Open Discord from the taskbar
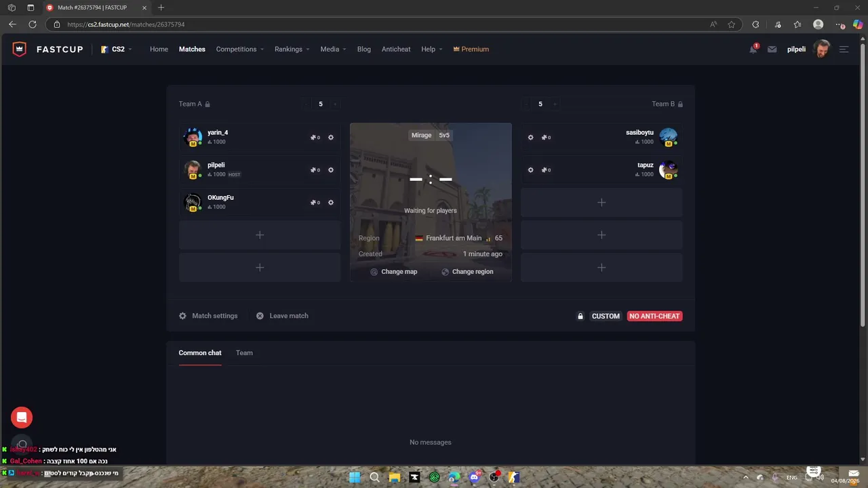 tap(474, 477)
